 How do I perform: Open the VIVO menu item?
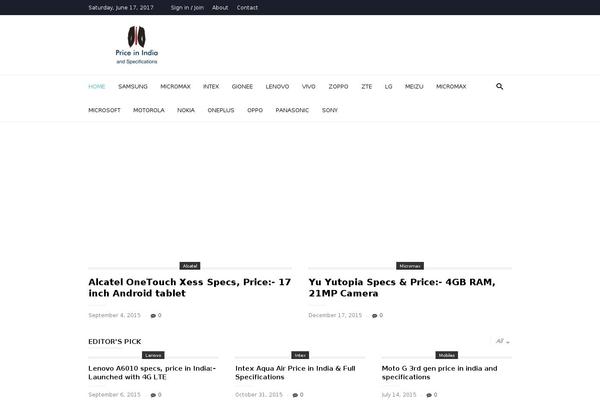tap(308, 87)
